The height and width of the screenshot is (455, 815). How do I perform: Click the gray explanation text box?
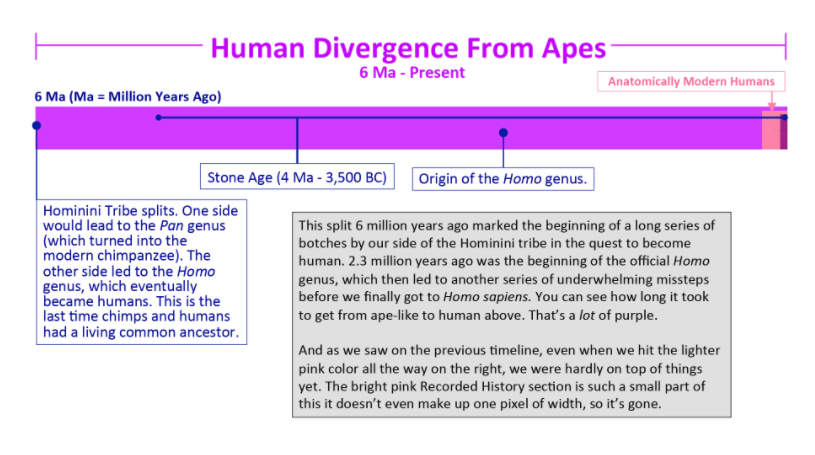(511, 315)
